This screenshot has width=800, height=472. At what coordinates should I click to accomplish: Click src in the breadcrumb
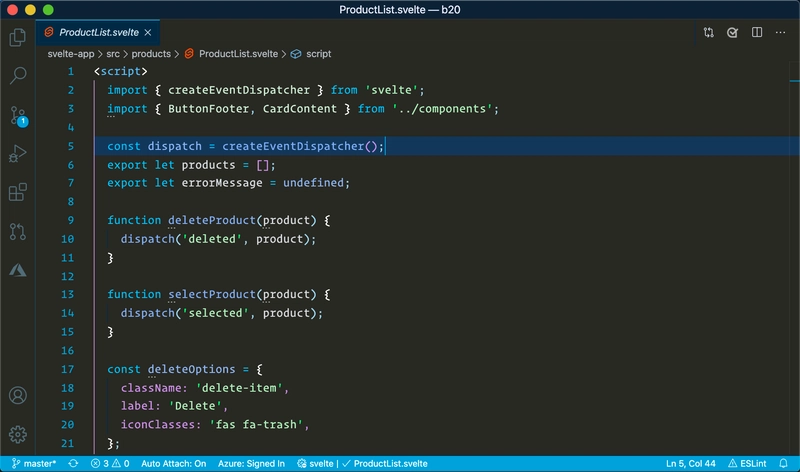click(x=113, y=54)
